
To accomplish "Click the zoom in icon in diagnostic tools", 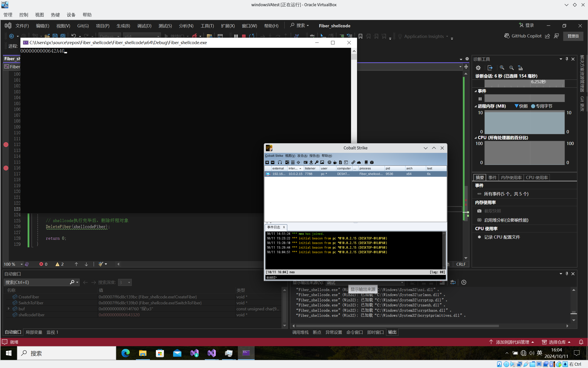I will tap(502, 68).
